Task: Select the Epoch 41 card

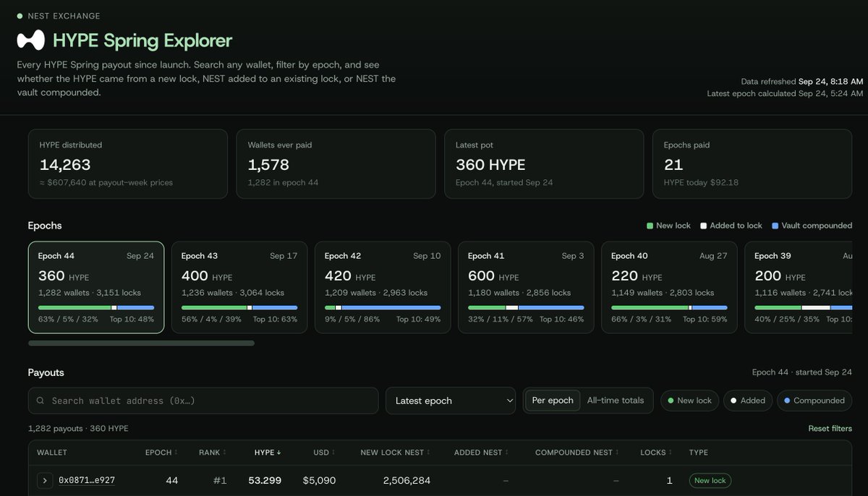Action: pos(526,287)
